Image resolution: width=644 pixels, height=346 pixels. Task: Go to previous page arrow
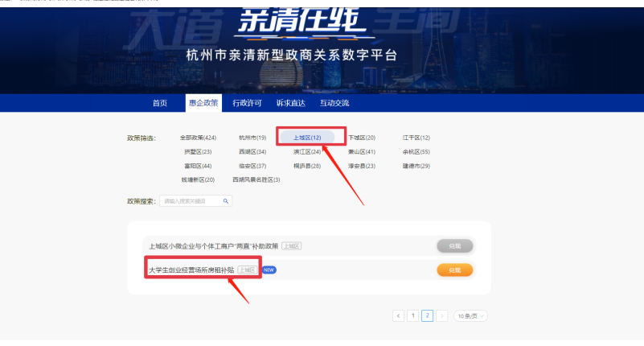point(398,316)
